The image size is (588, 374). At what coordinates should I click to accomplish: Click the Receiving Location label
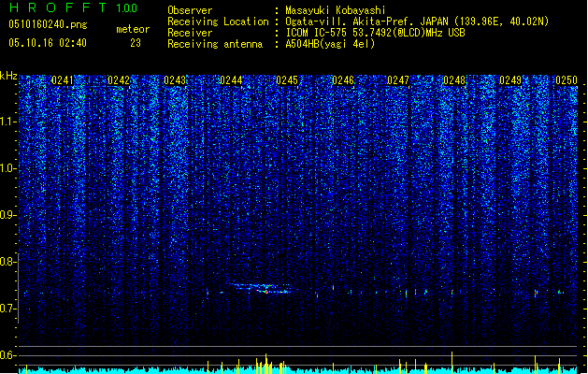(x=218, y=22)
